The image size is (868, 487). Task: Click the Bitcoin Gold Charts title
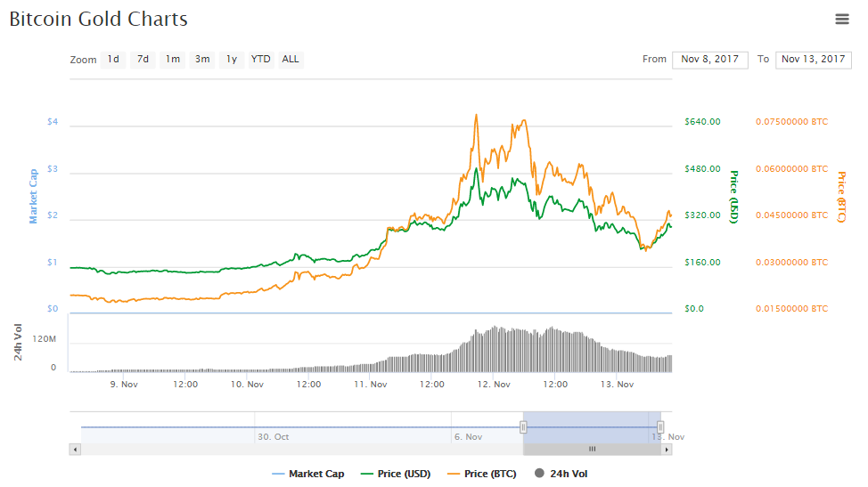[99, 19]
